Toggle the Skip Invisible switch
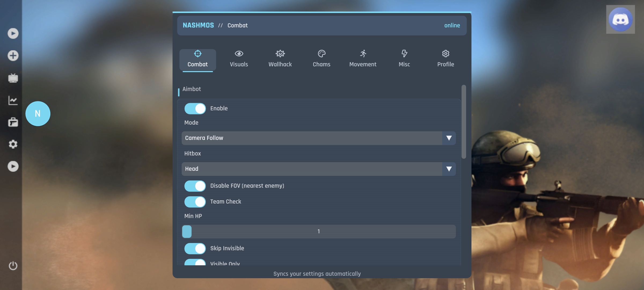The width and height of the screenshot is (644, 290). pos(195,248)
